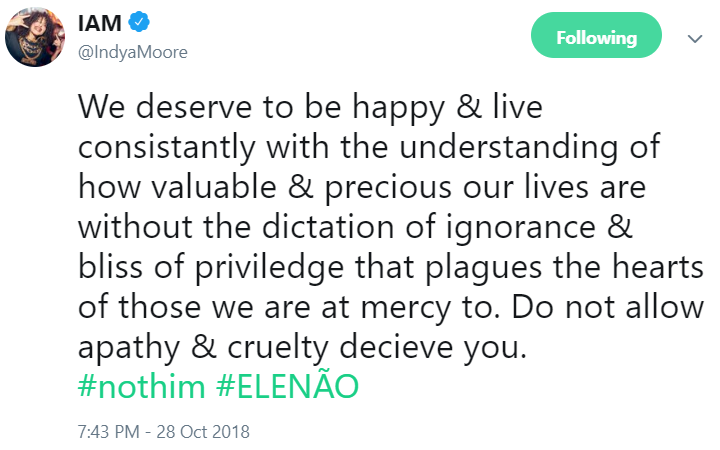Toggle the Following button
The image size is (720, 450).
[x=596, y=38]
